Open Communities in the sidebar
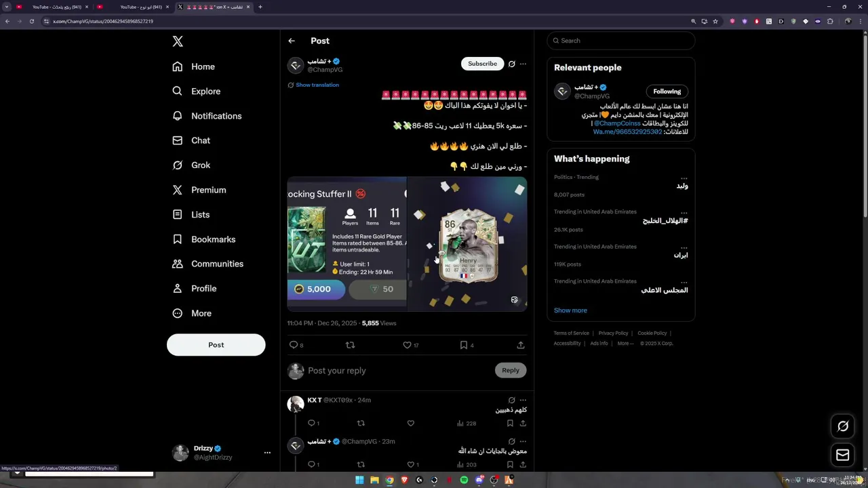868x488 pixels. (208, 264)
